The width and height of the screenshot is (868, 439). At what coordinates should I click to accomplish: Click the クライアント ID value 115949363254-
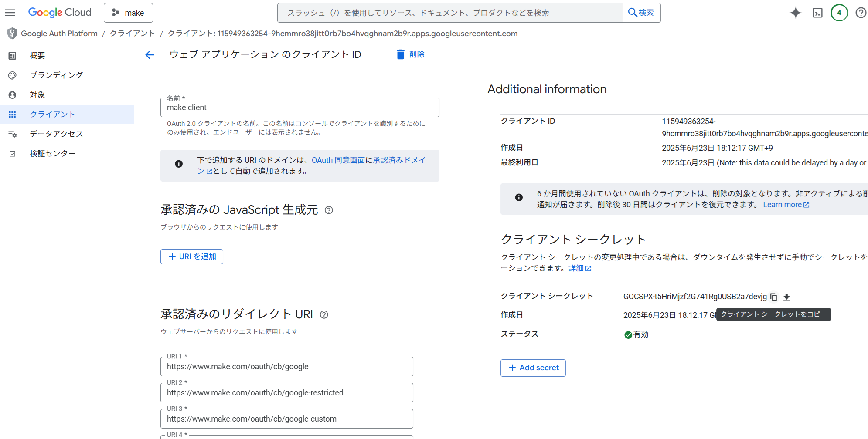point(689,122)
